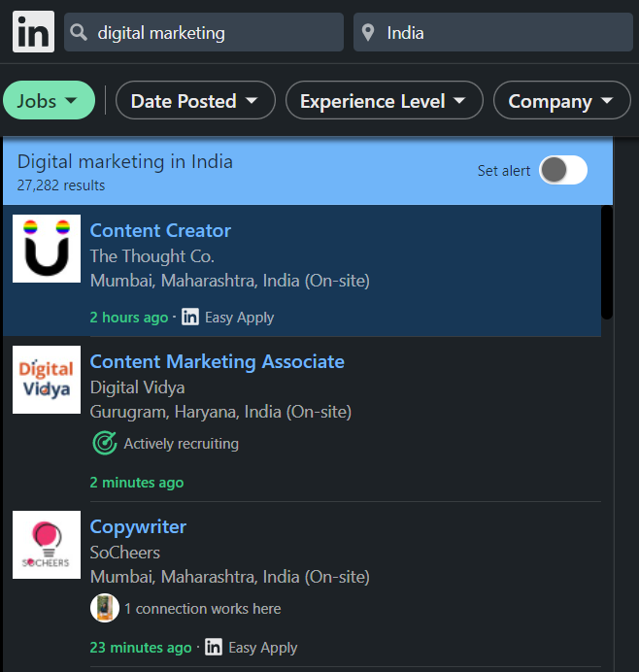Click the search magnifier icon

pos(79,33)
